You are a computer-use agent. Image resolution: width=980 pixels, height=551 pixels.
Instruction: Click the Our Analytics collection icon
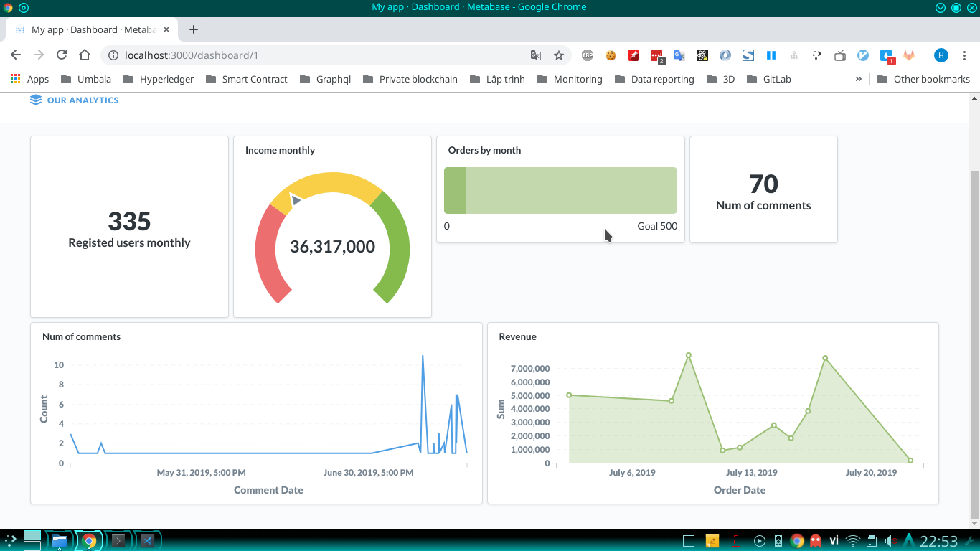click(x=36, y=100)
